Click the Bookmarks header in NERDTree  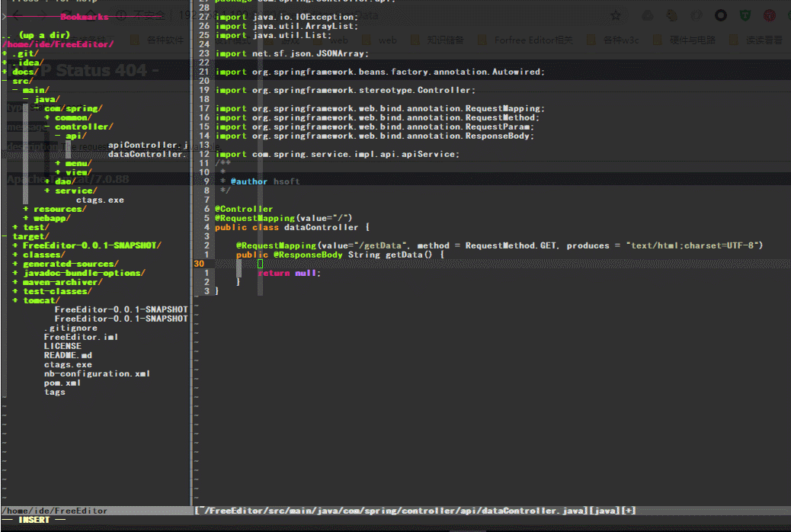[x=85, y=17]
